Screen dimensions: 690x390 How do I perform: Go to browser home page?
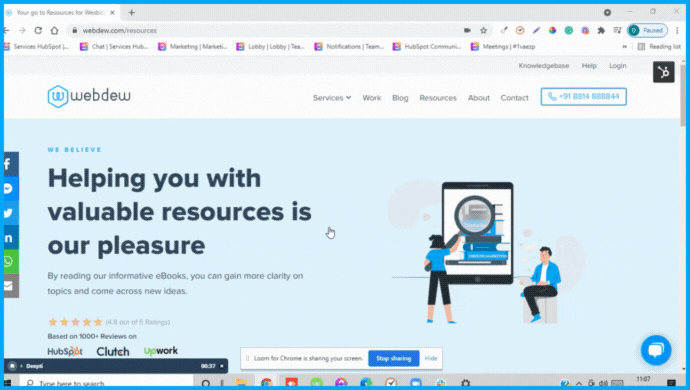pyautogui.click(x=55, y=30)
